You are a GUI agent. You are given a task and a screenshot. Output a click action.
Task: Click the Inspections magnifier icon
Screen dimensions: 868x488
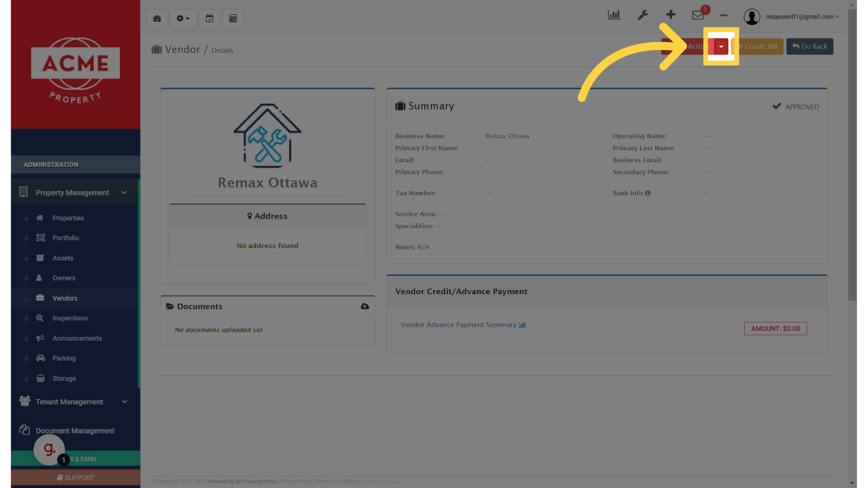[x=40, y=318]
